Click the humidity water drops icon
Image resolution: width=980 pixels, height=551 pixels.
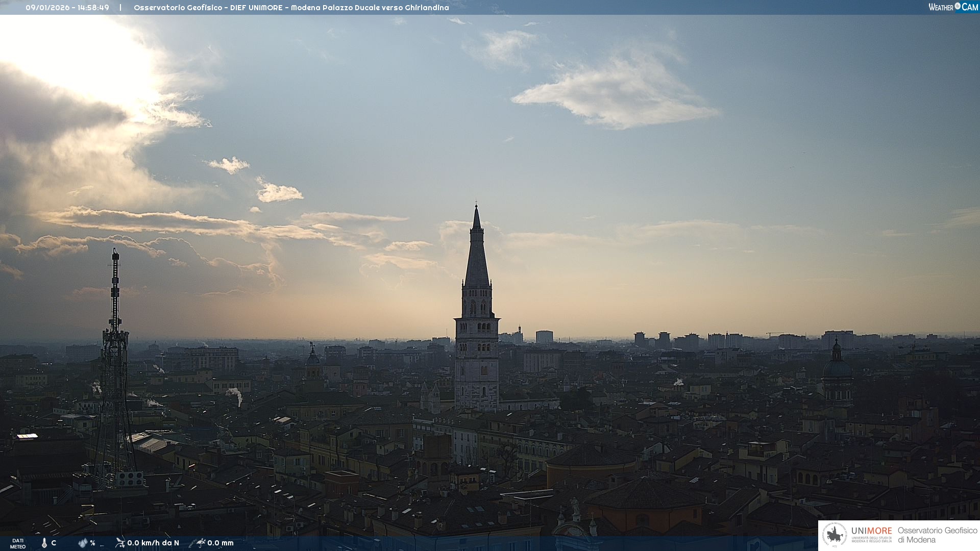pyautogui.click(x=83, y=543)
